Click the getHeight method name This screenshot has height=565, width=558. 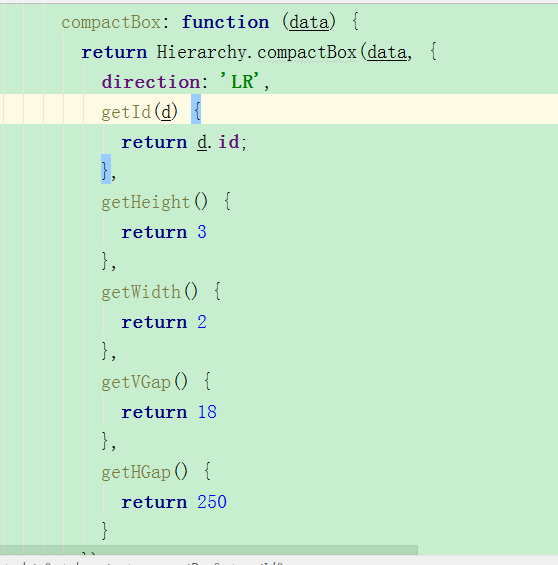click(145, 202)
